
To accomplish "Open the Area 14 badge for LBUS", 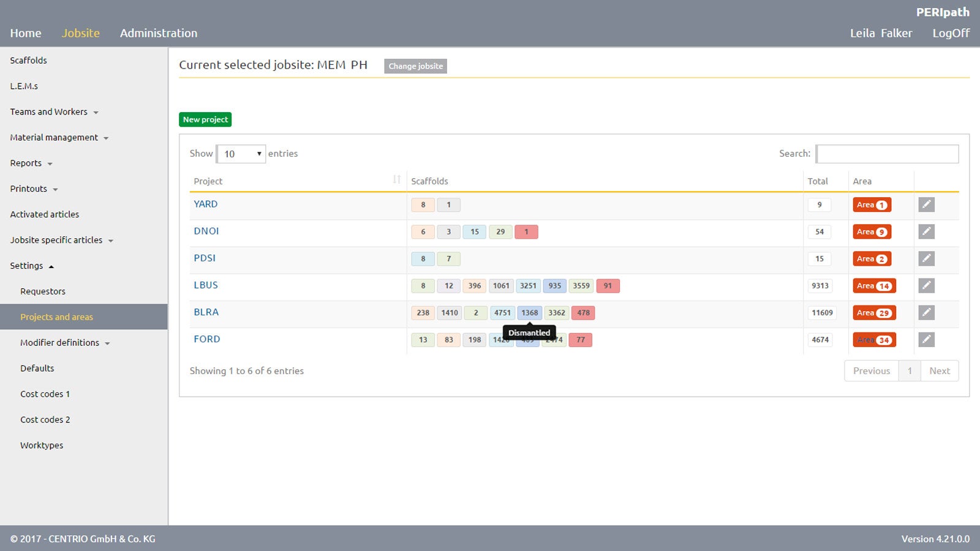I will [x=873, y=286].
